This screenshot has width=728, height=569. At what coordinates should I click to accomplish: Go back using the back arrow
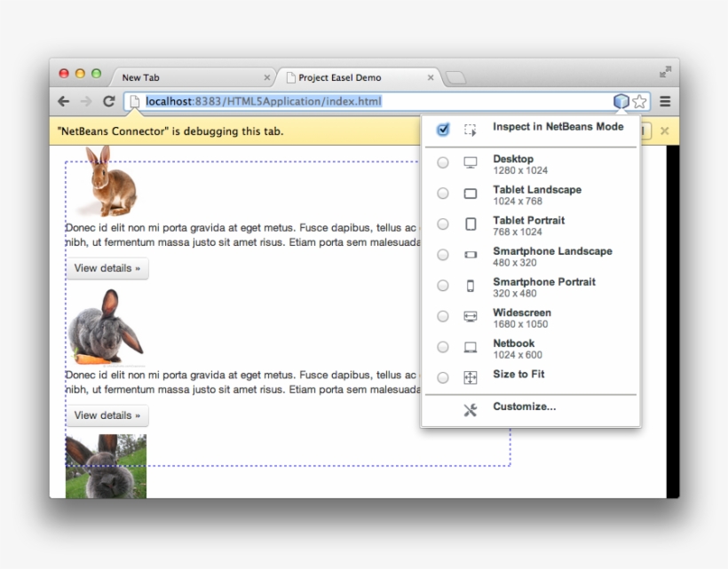click(63, 101)
